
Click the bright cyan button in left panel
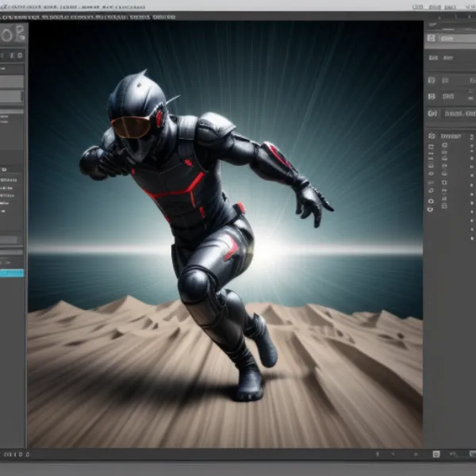(12, 273)
